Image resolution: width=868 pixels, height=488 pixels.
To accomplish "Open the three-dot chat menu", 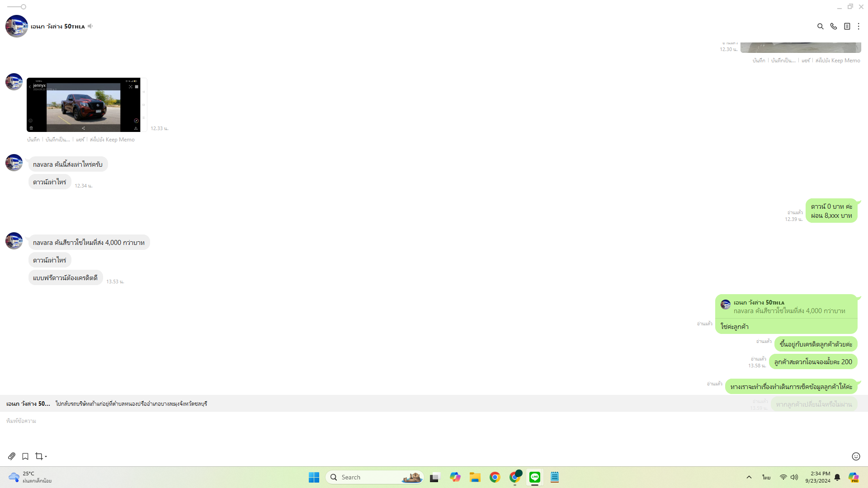I will (859, 27).
